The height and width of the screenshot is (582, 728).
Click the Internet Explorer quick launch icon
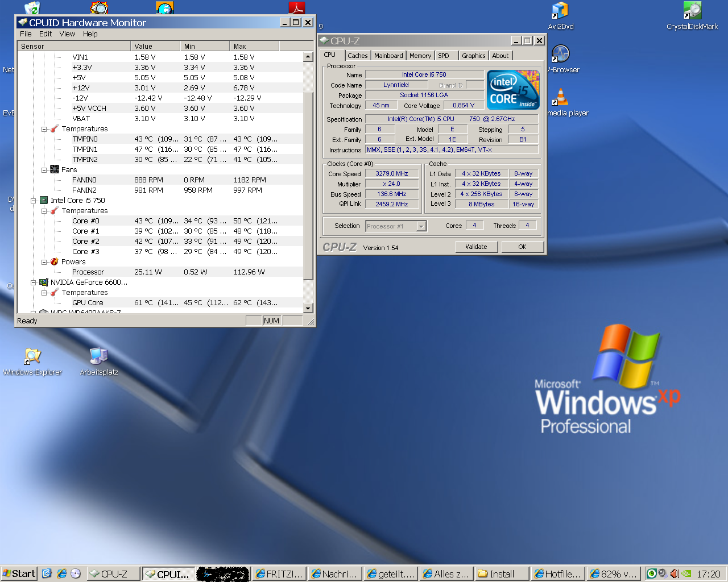pyautogui.click(x=61, y=573)
